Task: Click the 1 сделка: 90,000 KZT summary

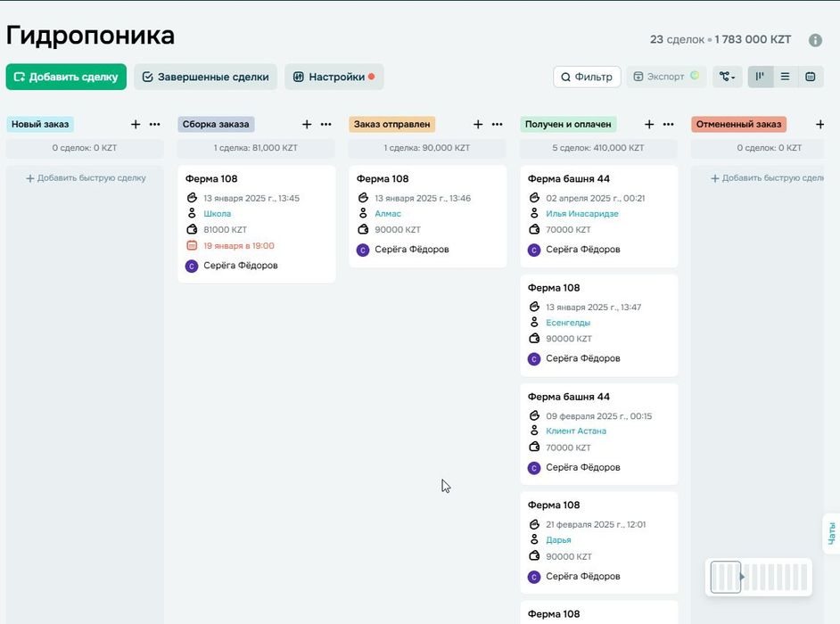Action: (427, 148)
